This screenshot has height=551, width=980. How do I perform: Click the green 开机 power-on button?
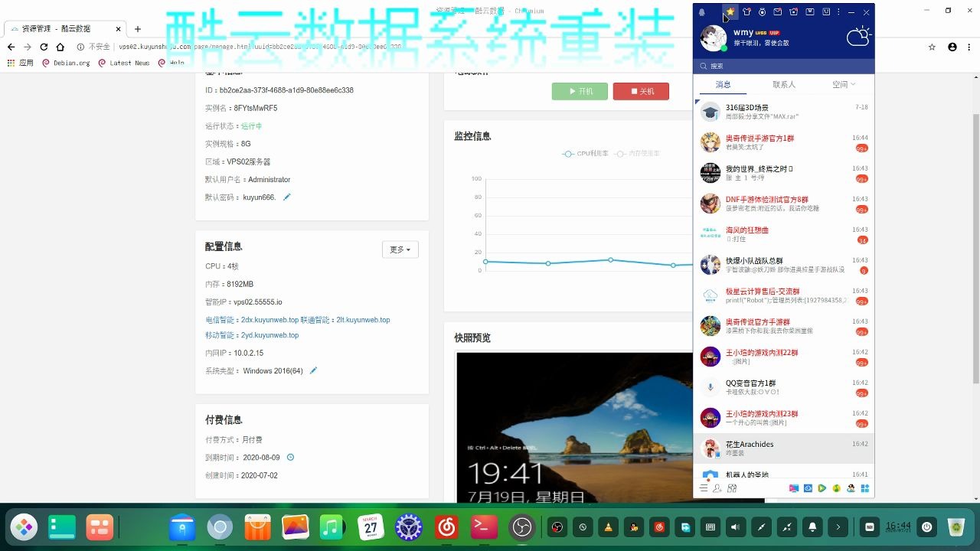click(x=580, y=91)
